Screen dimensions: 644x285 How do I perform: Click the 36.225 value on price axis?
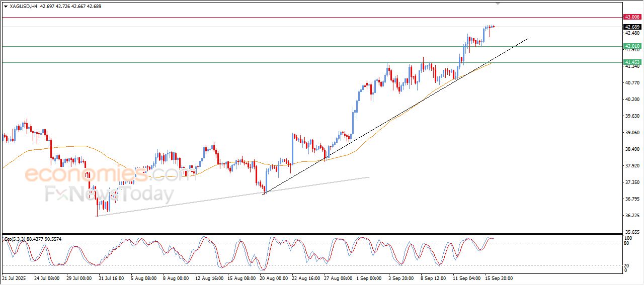coord(631,215)
